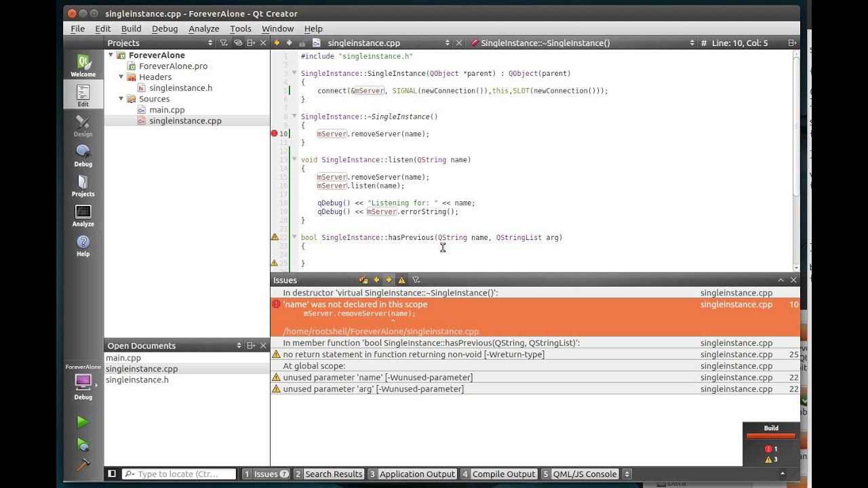
Task: Collapse the ForeverAlone project node
Action: 111,55
